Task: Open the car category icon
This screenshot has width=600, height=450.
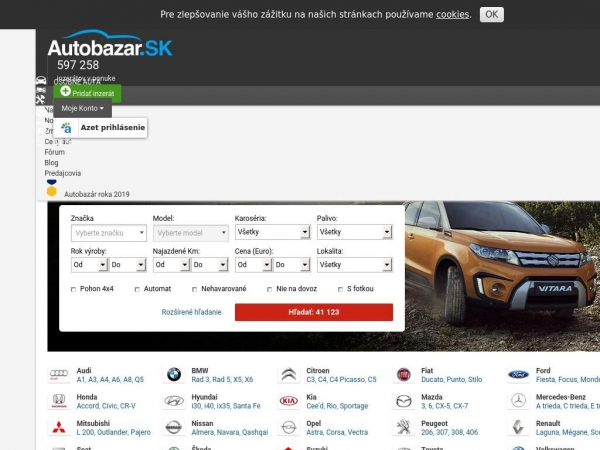Action: [x=41, y=80]
